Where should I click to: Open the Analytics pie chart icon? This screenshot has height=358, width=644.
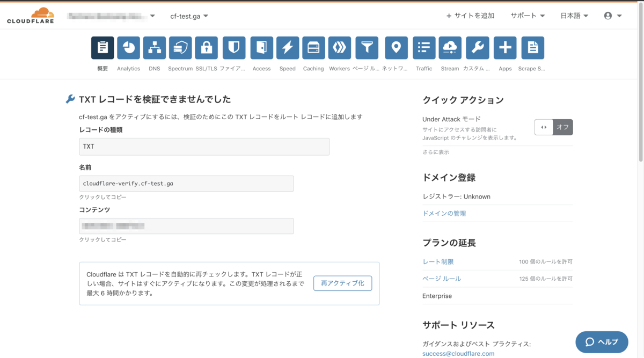click(128, 48)
